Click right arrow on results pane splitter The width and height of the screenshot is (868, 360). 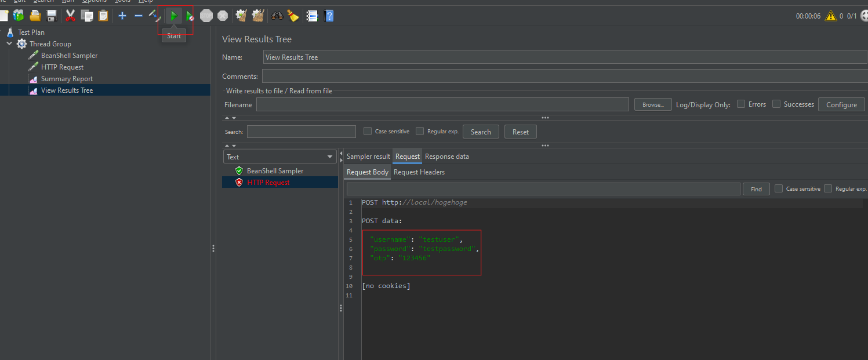[x=341, y=160]
